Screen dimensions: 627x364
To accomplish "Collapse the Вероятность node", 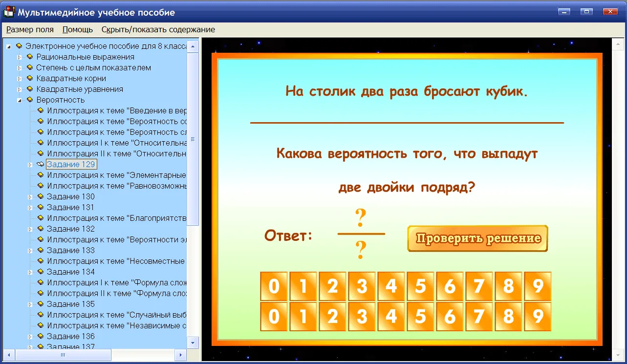I will point(20,100).
